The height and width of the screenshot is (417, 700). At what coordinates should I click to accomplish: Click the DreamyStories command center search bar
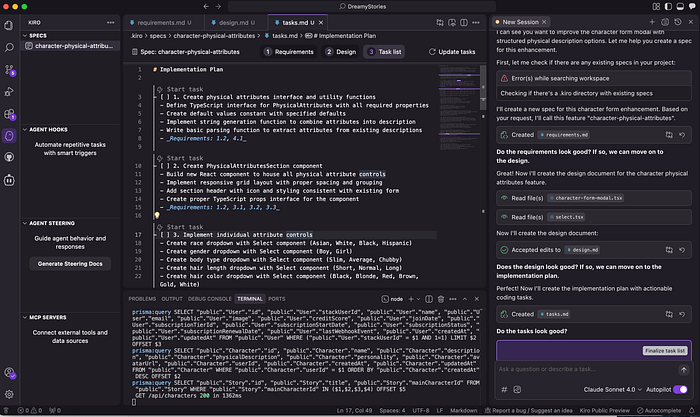[x=362, y=6]
